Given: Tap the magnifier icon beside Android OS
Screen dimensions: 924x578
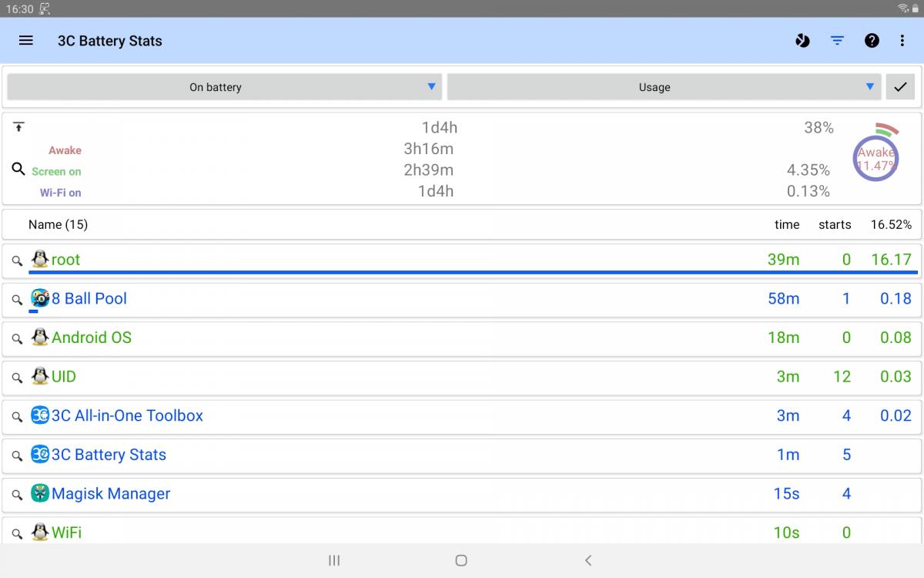Looking at the screenshot, I should [x=17, y=339].
